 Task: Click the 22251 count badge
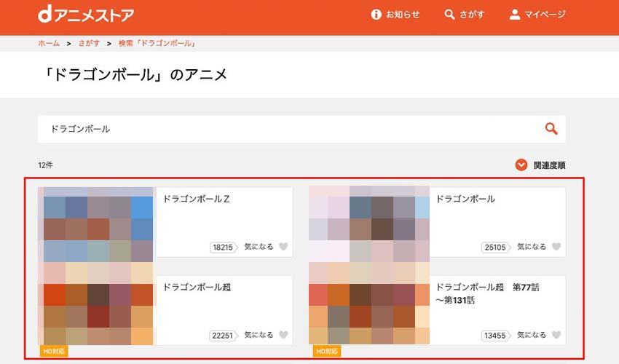(x=224, y=336)
